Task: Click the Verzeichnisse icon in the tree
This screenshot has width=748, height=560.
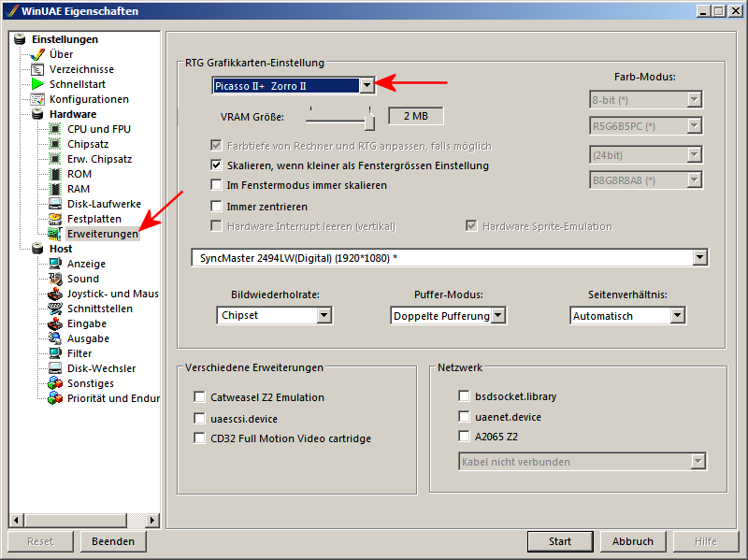Action: click(37, 69)
